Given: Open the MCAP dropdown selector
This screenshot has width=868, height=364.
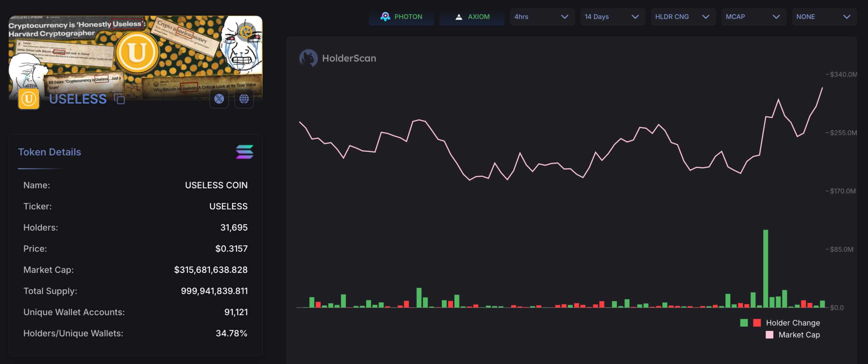Looking at the screenshot, I should coord(753,16).
